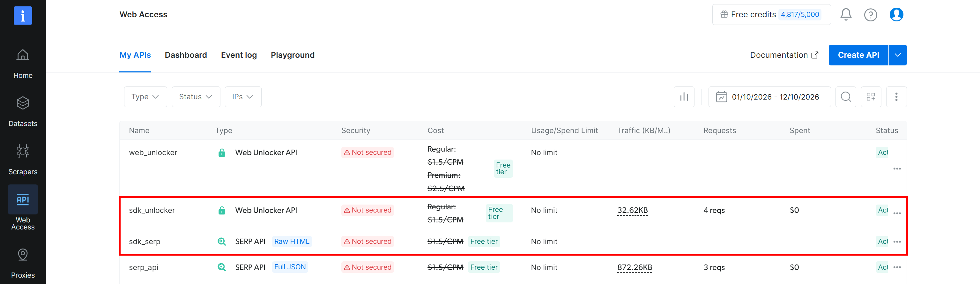Open Scrapers section in sidebar
This screenshot has height=284, width=980.
pos(23,160)
